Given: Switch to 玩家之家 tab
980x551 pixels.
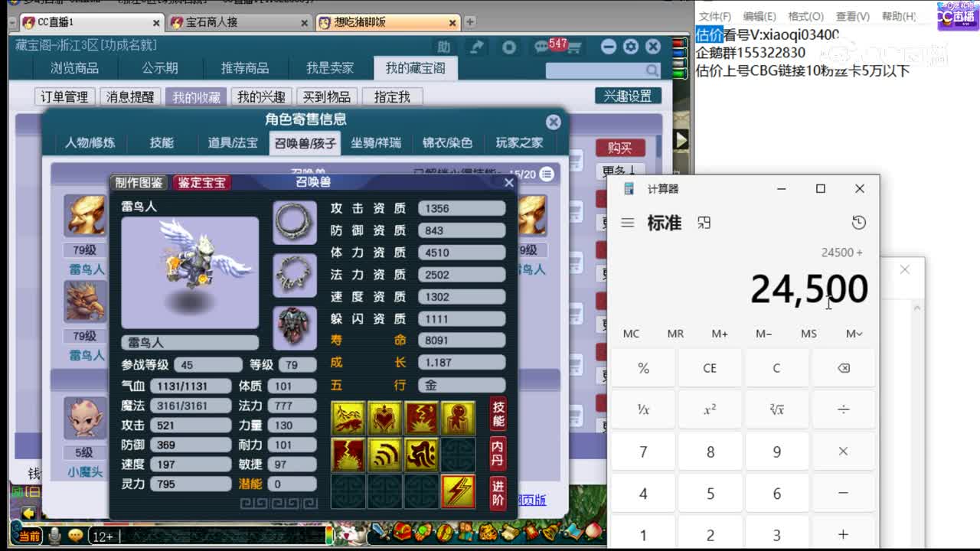Looking at the screenshot, I should coord(519,143).
